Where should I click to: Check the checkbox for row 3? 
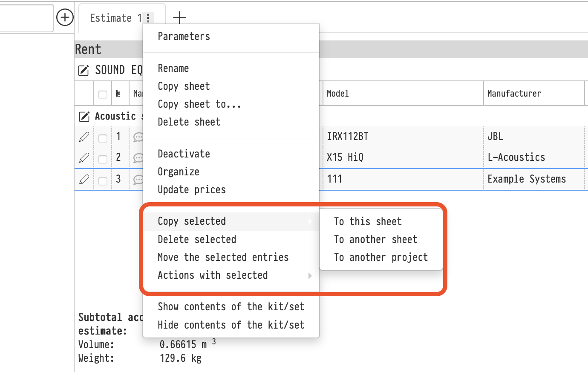pyautogui.click(x=103, y=180)
